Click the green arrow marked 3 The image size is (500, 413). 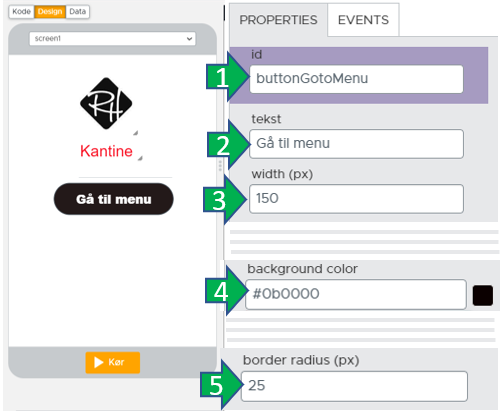[225, 200]
